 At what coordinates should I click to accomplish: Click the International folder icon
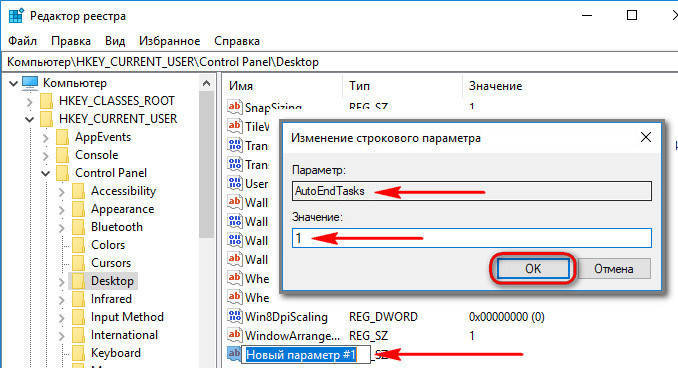[x=78, y=335]
